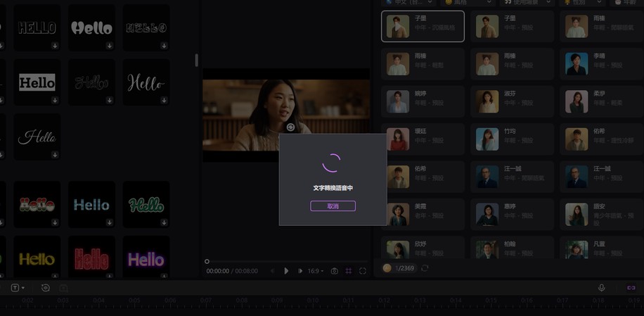This screenshot has height=316, width=644.
Task: Cancel the text-to-speech conversion
Action: [x=333, y=206]
